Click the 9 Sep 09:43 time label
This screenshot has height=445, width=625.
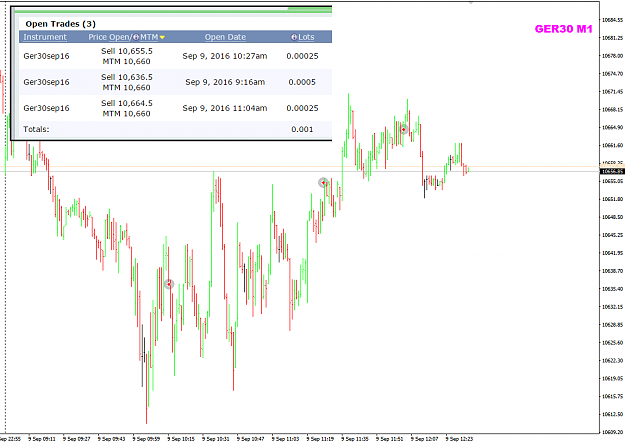[x=111, y=439]
